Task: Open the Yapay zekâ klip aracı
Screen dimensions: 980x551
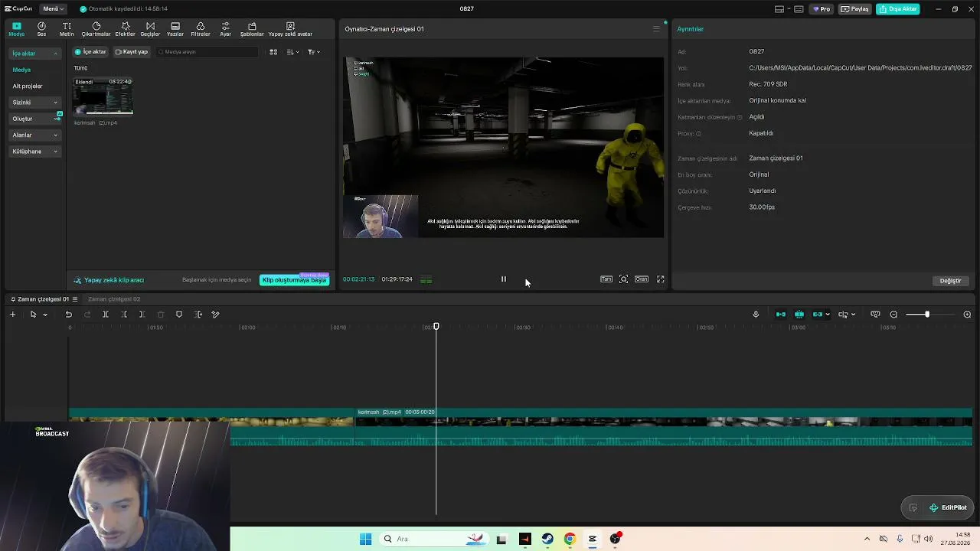Action: pos(109,280)
